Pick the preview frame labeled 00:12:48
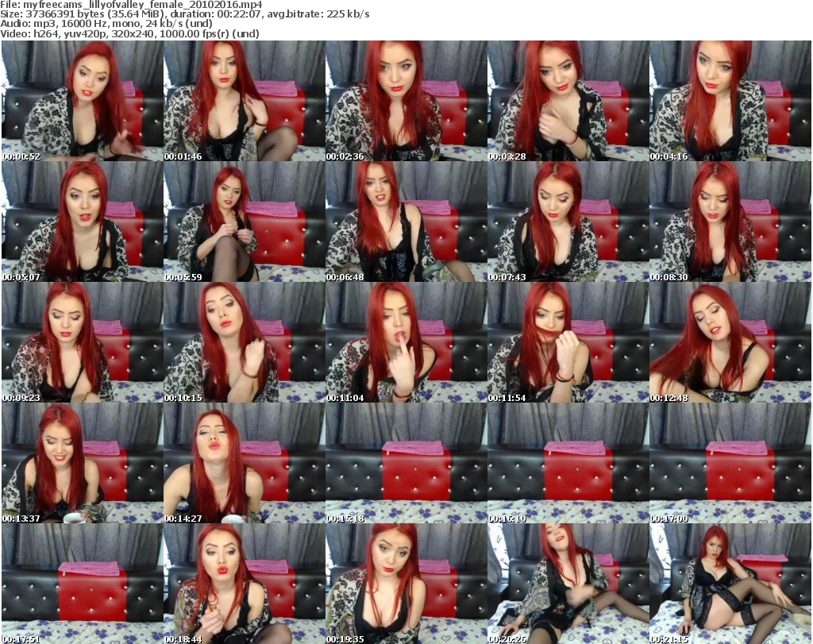The height and width of the screenshot is (644, 813). [x=730, y=342]
